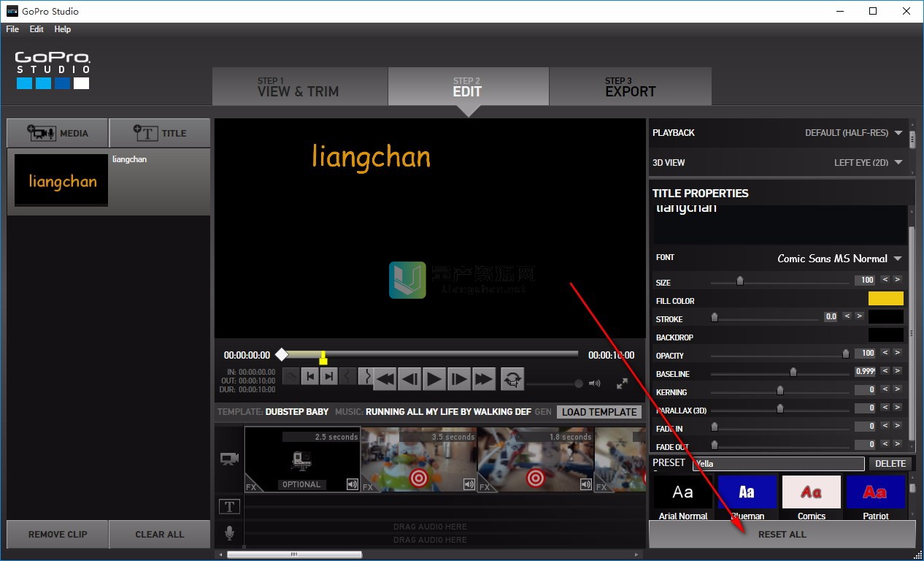Screen dimensions: 924x561
Task: Click Remove Clip button
Action: (58, 534)
